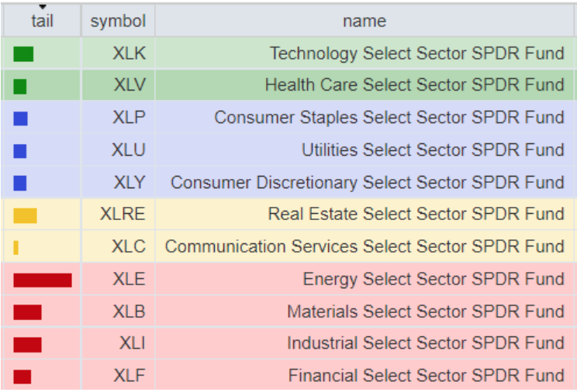
Task: Open Consumer Staples Select Sector SPDR Fund
Action: 389,118
